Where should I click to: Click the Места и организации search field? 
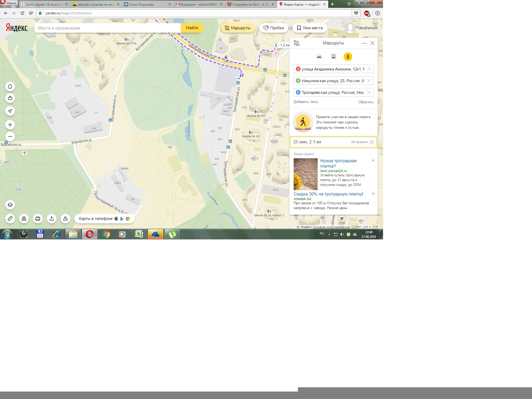[x=106, y=28]
